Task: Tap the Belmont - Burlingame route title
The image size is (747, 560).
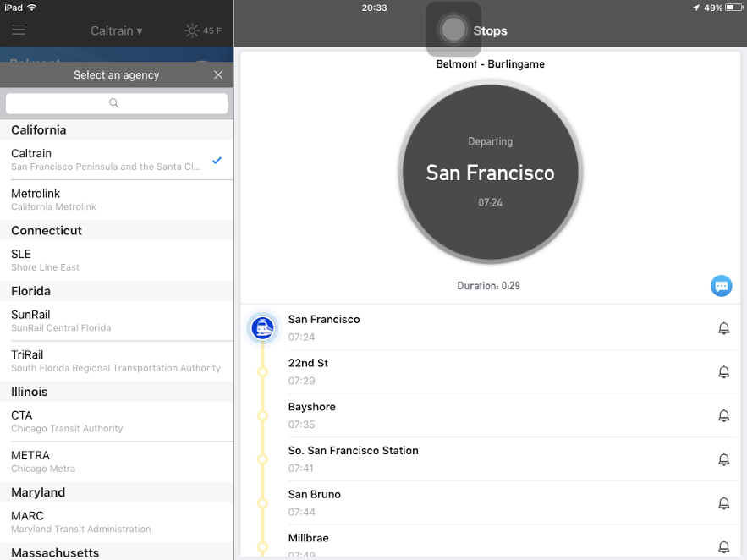Action: (490, 64)
